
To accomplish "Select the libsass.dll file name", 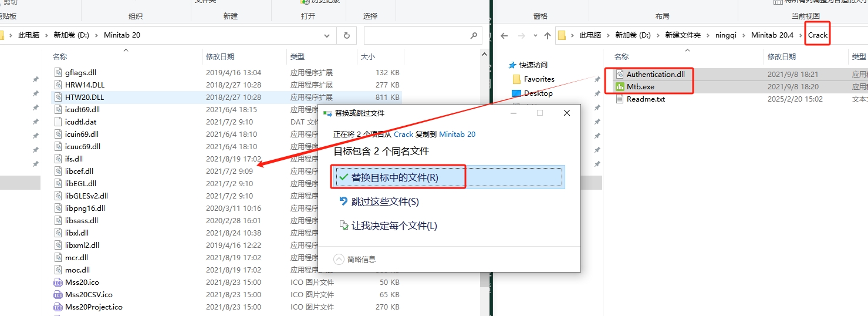I will pyautogui.click(x=82, y=220).
